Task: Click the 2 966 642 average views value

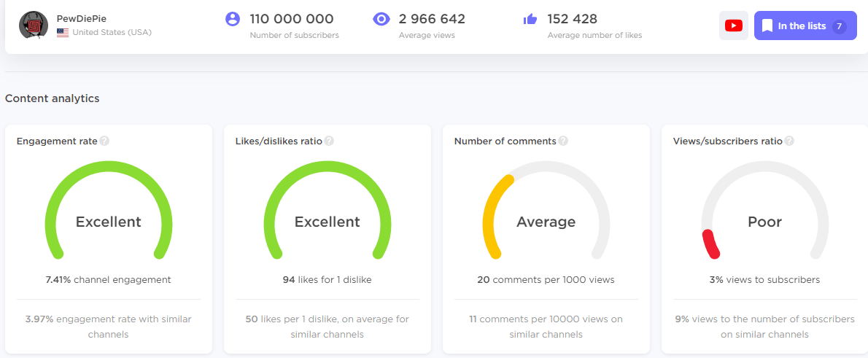Action: pos(432,19)
